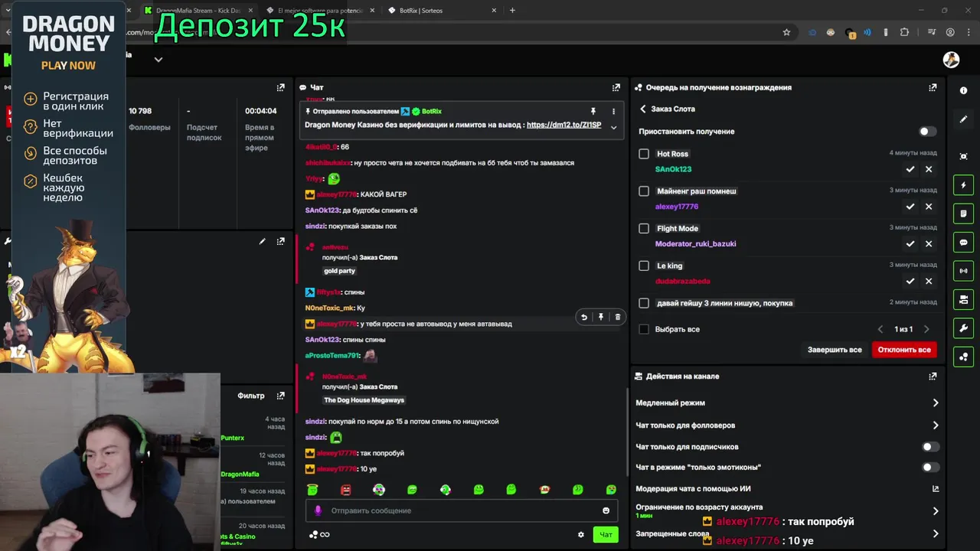Reject the Flight Mode request
Viewport: 980px width, 551px height.
929,243
